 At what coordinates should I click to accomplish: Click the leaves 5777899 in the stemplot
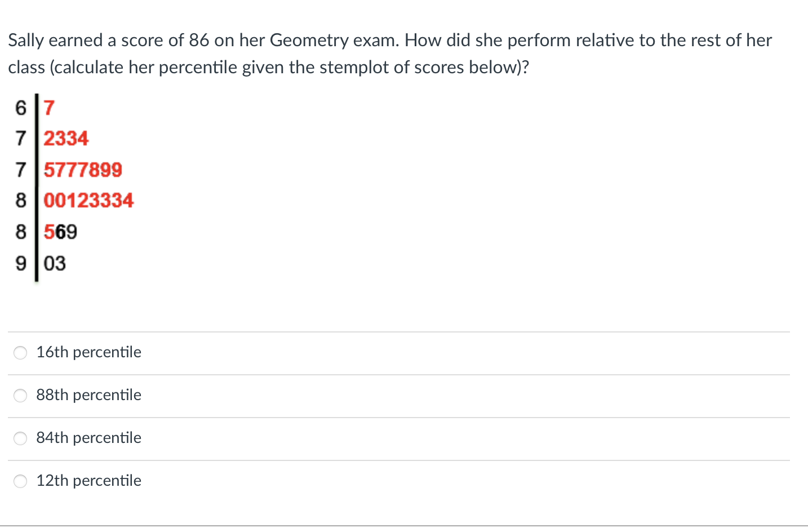pos(83,170)
